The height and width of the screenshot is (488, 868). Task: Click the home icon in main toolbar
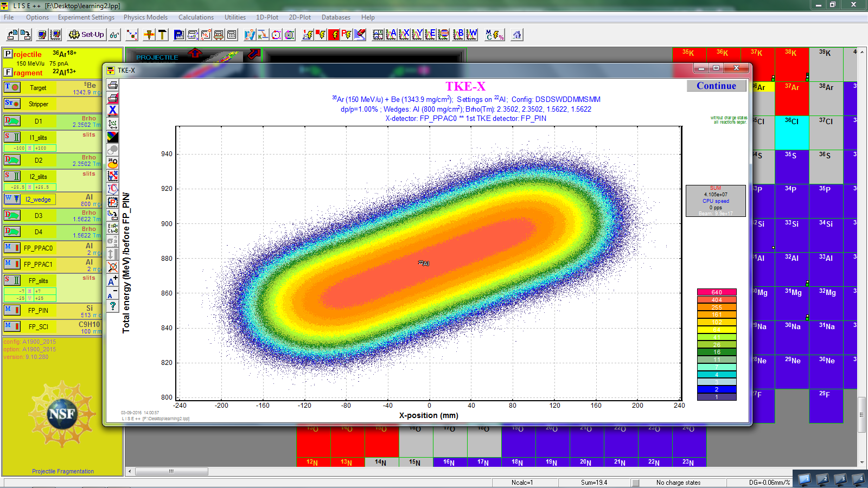[516, 35]
